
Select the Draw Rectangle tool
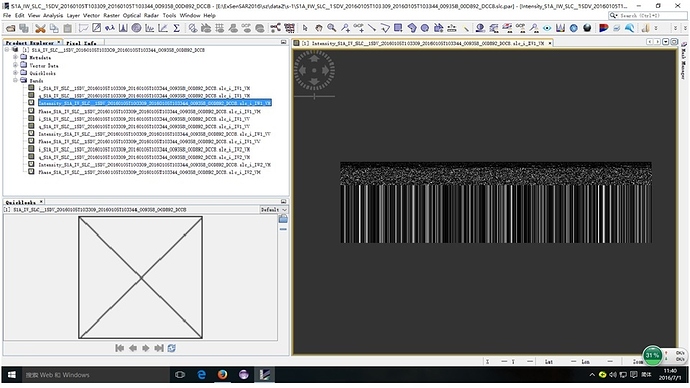tap(398, 28)
